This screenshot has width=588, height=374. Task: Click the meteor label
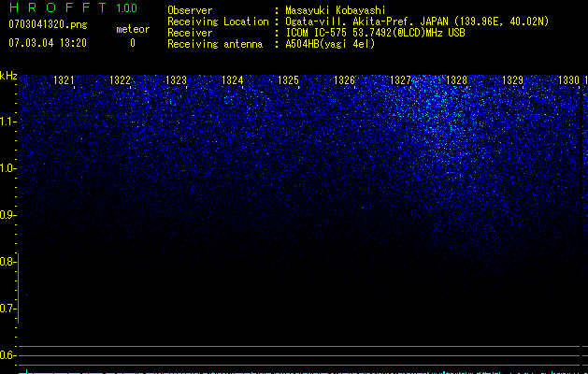tap(133, 29)
